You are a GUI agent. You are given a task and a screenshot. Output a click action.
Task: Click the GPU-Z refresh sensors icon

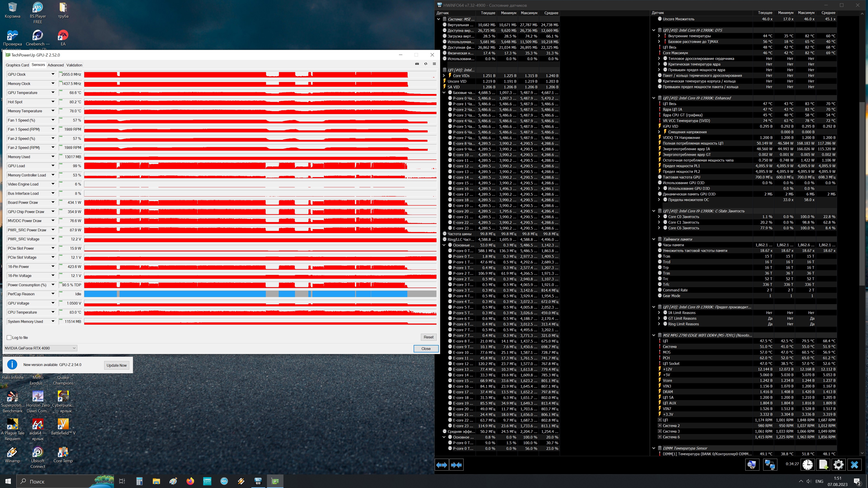426,64
